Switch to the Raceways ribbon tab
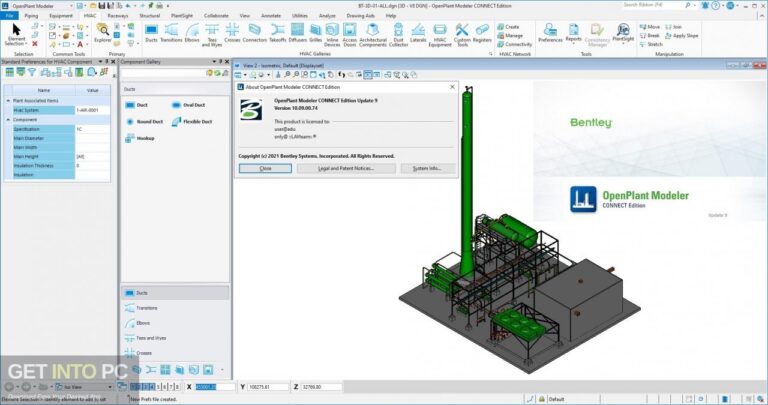The width and height of the screenshot is (768, 405). [x=118, y=16]
